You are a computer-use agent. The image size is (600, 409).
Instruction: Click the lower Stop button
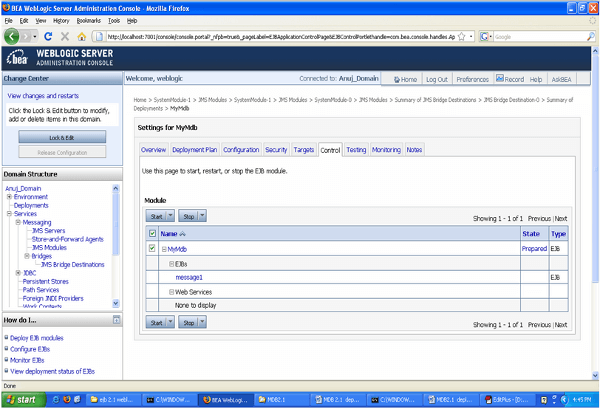pyautogui.click(x=189, y=323)
